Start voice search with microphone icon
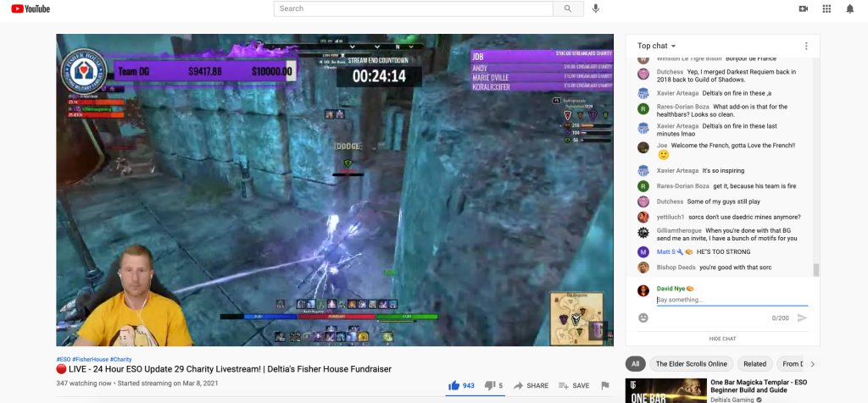This screenshot has height=403, width=868. (x=596, y=8)
